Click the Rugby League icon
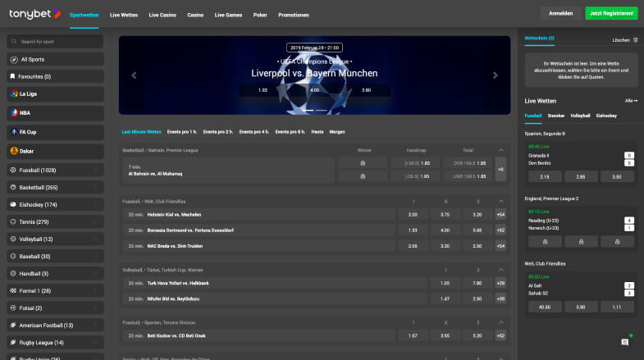This screenshot has width=644, height=360. 13,342
